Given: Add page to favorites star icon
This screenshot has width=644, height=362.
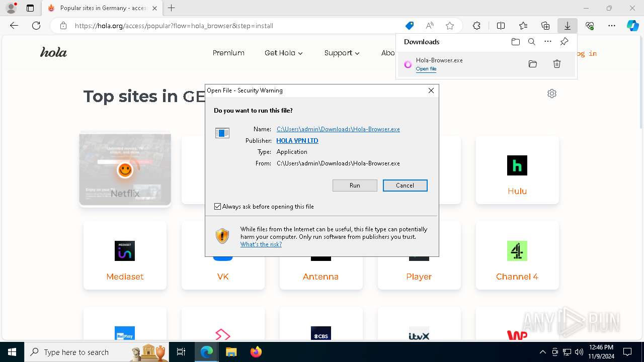Looking at the screenshot, I should [x=450, y=26].
